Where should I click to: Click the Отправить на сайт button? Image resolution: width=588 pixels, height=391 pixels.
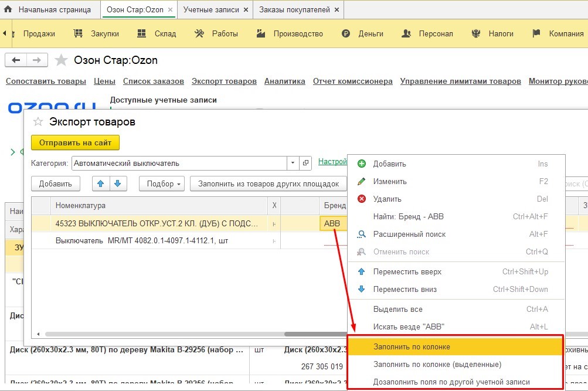75,142
